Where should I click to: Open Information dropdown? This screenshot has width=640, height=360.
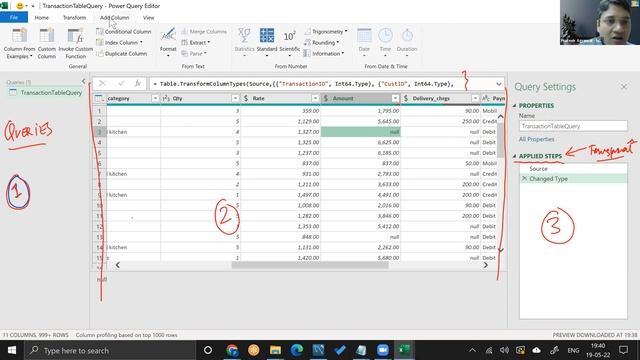342,53
